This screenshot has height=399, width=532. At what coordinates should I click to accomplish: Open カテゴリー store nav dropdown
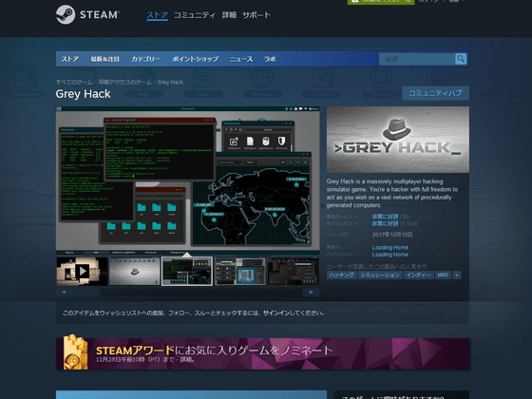pyautogui.click(x=145, y=59)
